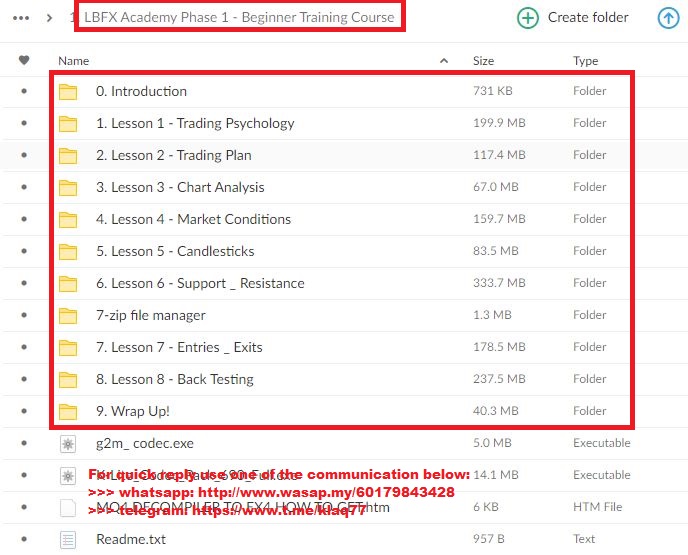Click the 40.3 MB size value
The image size is (688, 555).
pos(496,411)
